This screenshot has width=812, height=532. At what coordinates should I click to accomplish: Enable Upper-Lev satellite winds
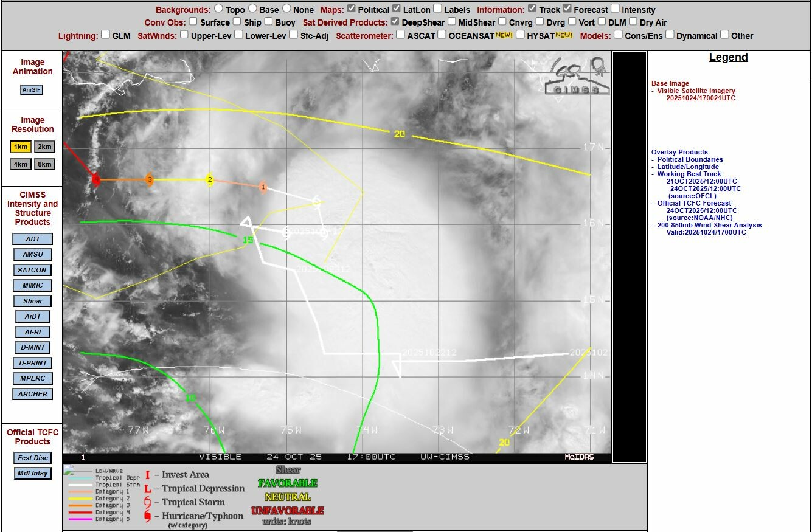click(x=184, y=35)
